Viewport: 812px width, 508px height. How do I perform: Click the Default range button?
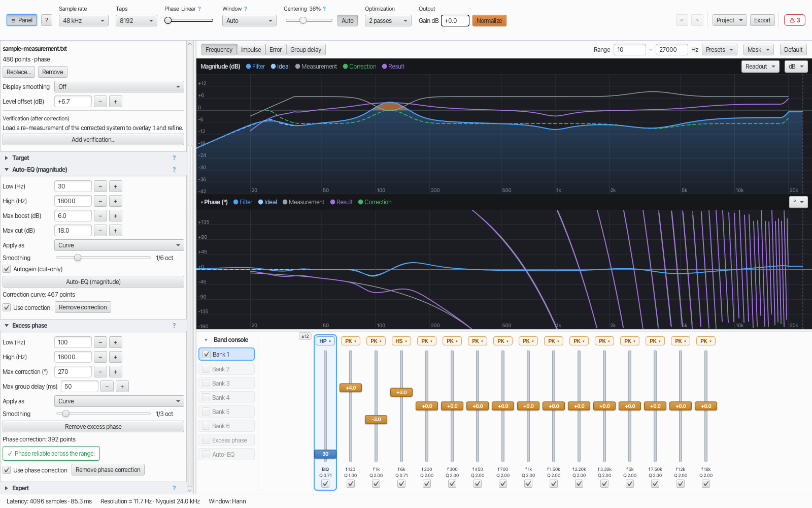793,50
